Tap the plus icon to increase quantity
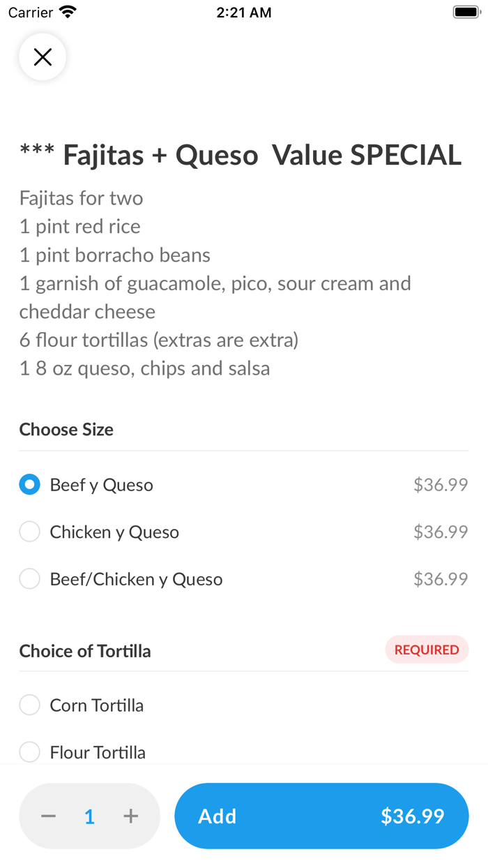Viewport: 488px width, 868px height. pyautogui.click(x=131, y=816)
